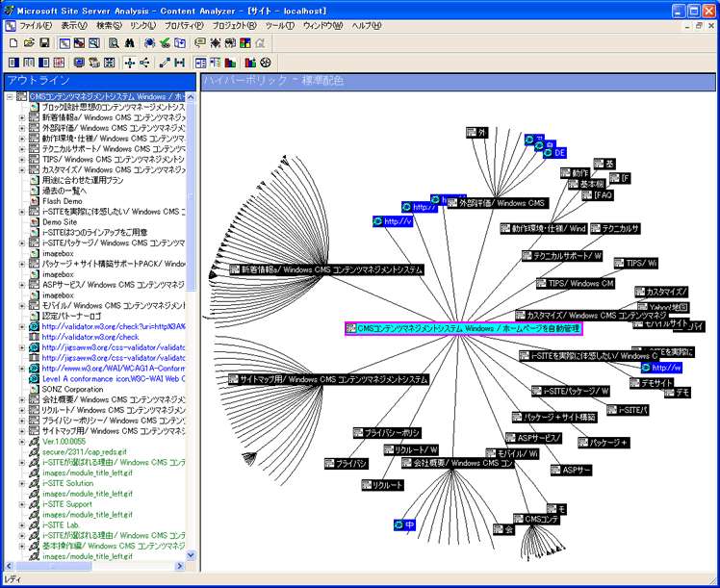Click the outline horizontal scroll left arrow
Viewport: 720px width, 588px height.
10,567
